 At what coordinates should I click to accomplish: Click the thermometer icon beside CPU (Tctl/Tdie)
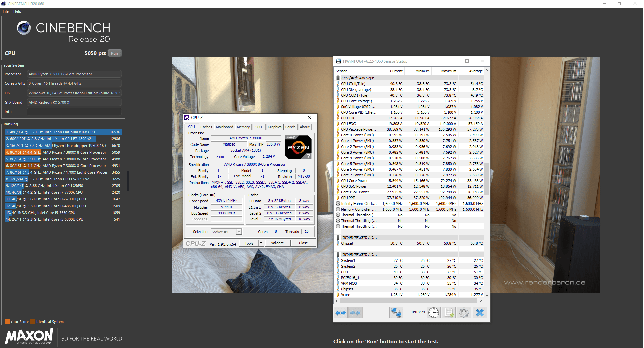tap(338, 84)
